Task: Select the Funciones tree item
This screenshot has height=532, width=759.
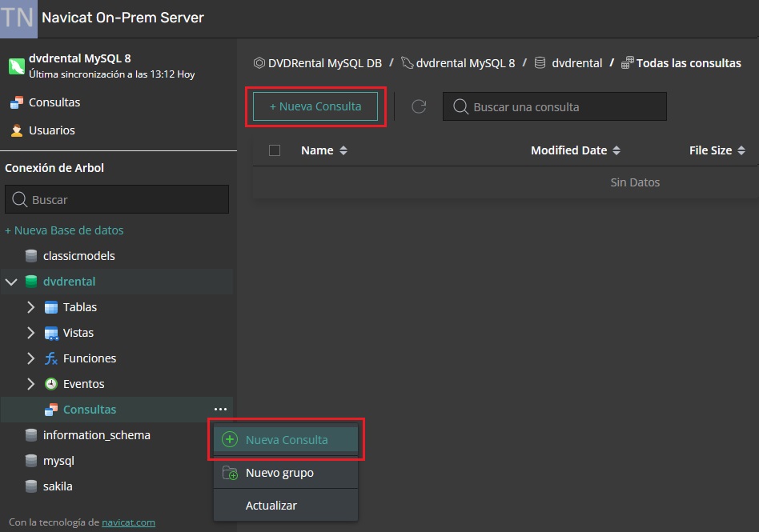Action: pyautogui.click(x=90, y=358)
